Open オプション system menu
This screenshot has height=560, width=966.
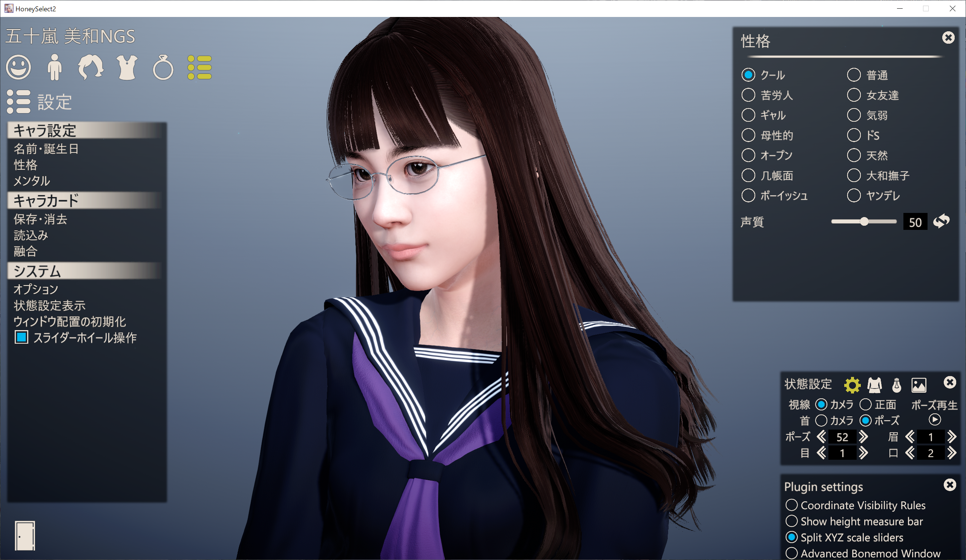coord(36,289)
